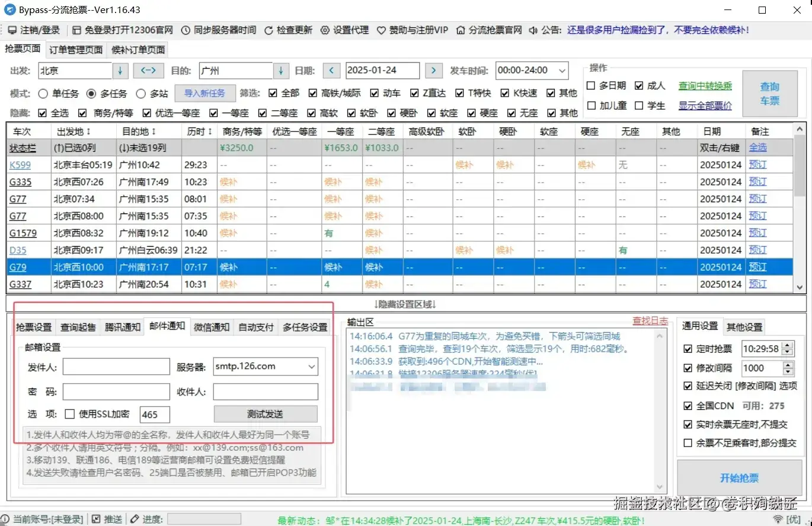Click the date field 2025-01-24

382,71
